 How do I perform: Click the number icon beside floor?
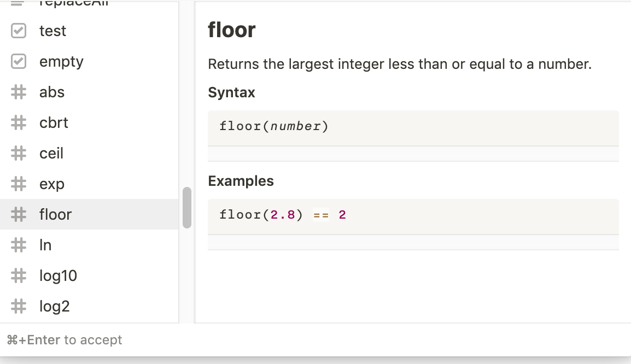(19, 214)
